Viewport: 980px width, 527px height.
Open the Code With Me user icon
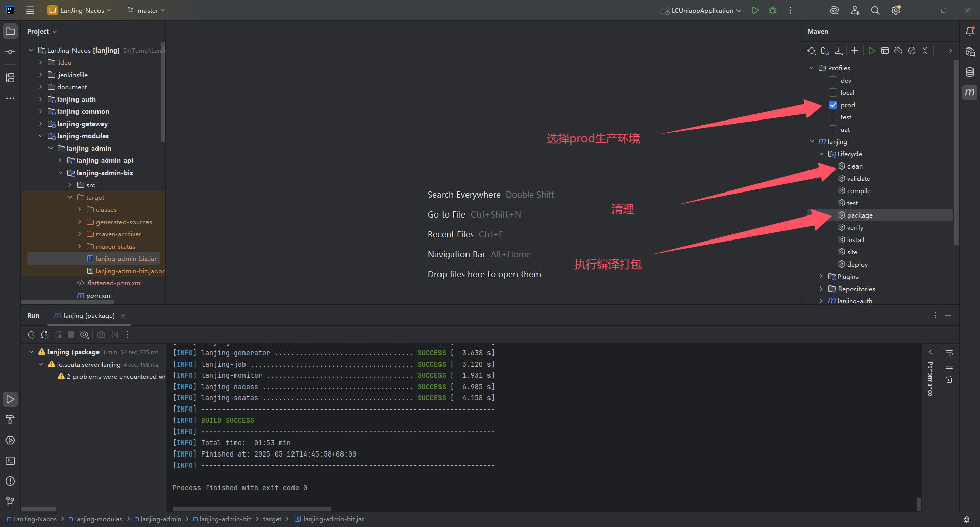[x=855, y=10]
